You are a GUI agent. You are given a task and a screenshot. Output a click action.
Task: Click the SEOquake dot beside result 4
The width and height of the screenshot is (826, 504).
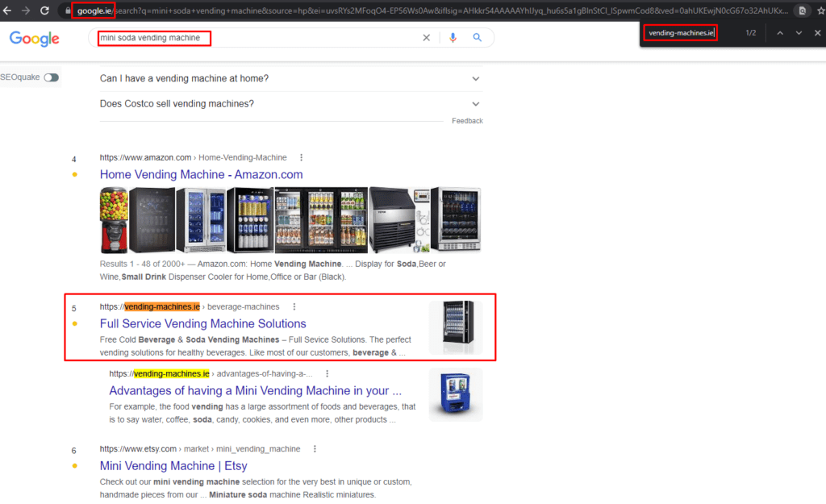point(75,174)
